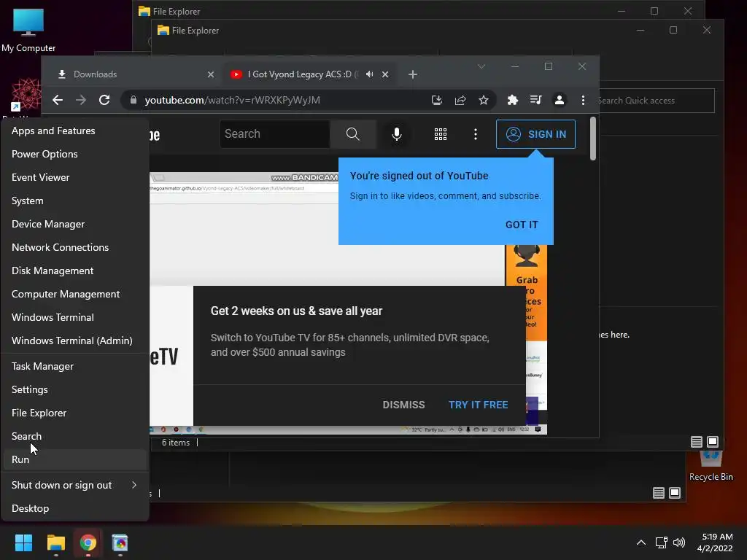This screenshot has height=560, width=747.
Task: Open the Chrome extensions puzzle icon
Action: point(513,100)
